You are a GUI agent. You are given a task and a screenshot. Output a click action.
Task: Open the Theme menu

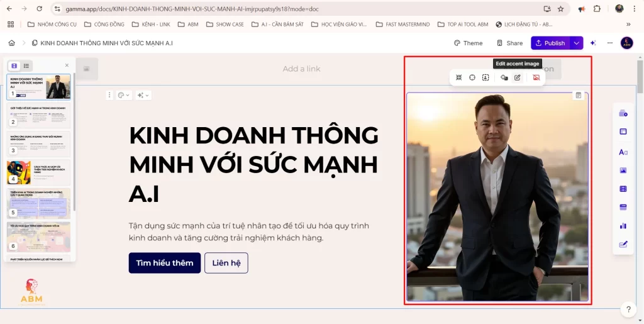[469, 43]
